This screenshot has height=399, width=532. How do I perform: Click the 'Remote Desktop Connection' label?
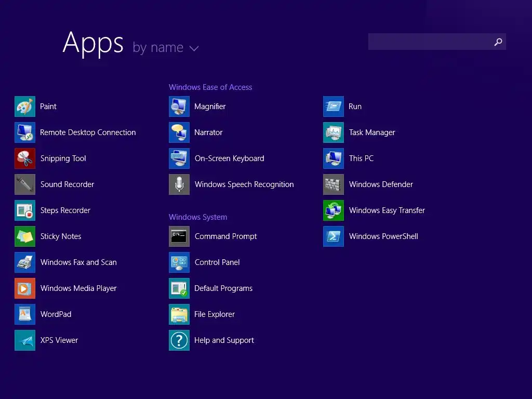pyautogui.click(x=88, y=132)
